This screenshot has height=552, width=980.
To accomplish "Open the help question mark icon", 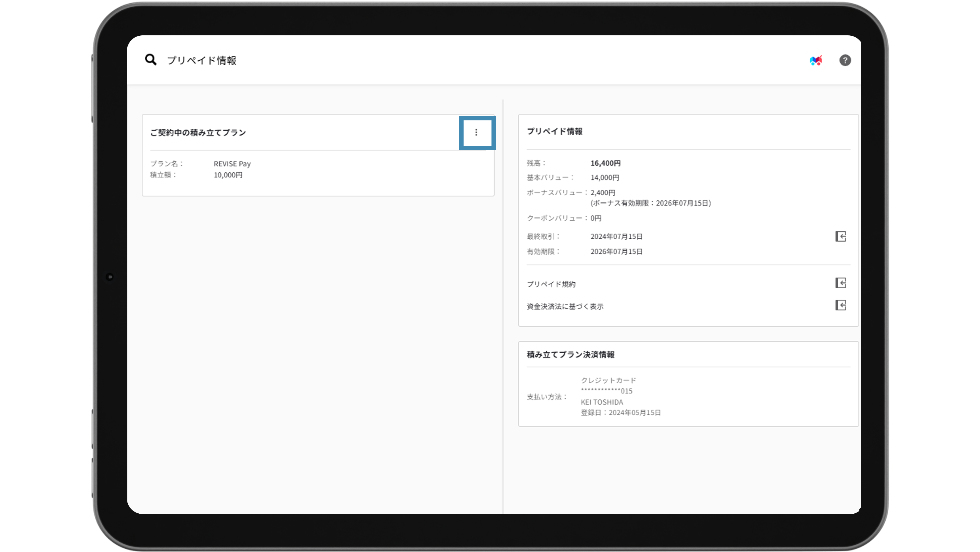I will point(845,60).
